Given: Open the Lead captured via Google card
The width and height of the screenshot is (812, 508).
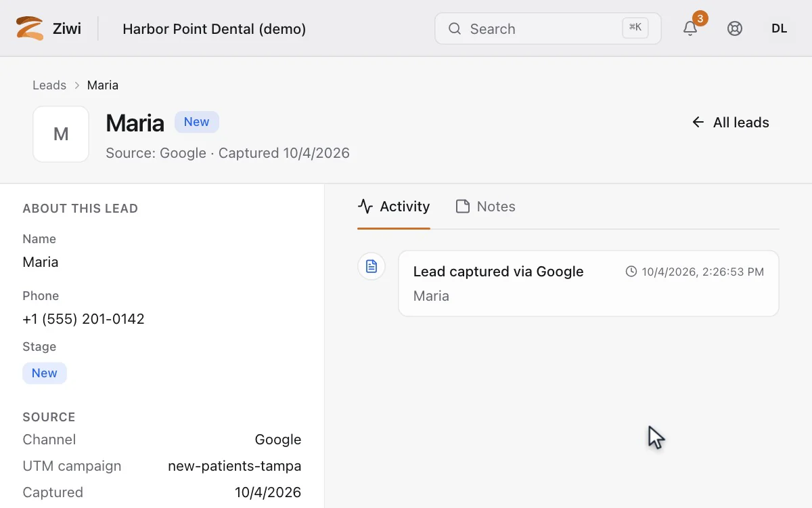Looking at the screenshot, I should 589,283.
